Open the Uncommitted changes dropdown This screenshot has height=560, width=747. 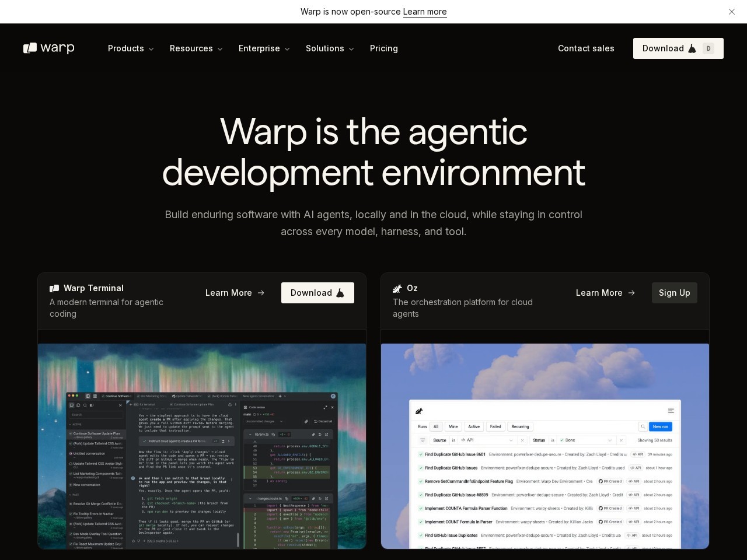pos(264,421)
